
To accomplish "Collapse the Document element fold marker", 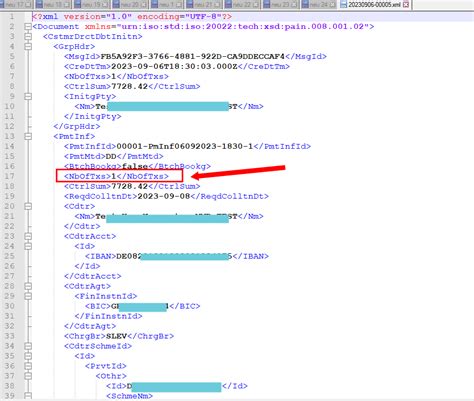I will (28, 27).
